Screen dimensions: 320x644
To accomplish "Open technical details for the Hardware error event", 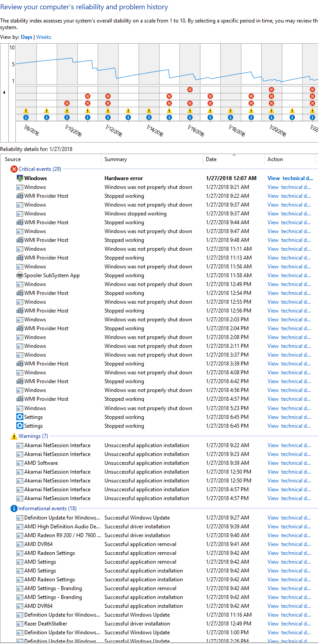I will (290, 178).
